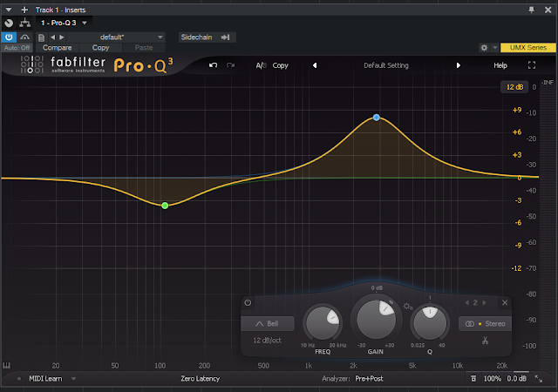Split the band with the scissors icon

pos(485,341)
